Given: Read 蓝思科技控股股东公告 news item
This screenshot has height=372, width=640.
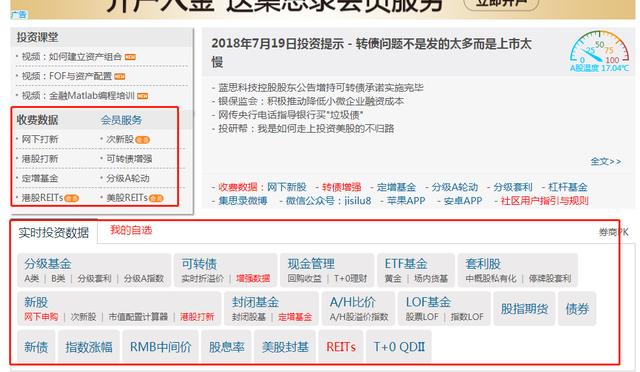Looking at the screenshot, I should click(321, 87).
